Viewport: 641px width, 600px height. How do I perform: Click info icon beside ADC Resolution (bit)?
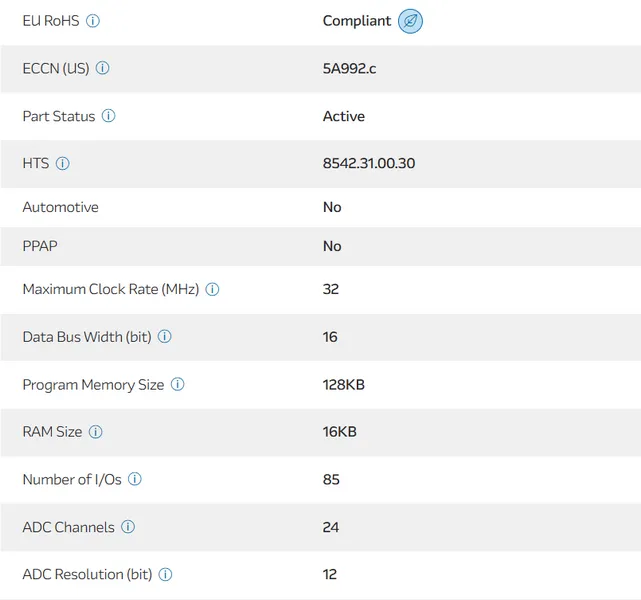(x=165, y=574)
